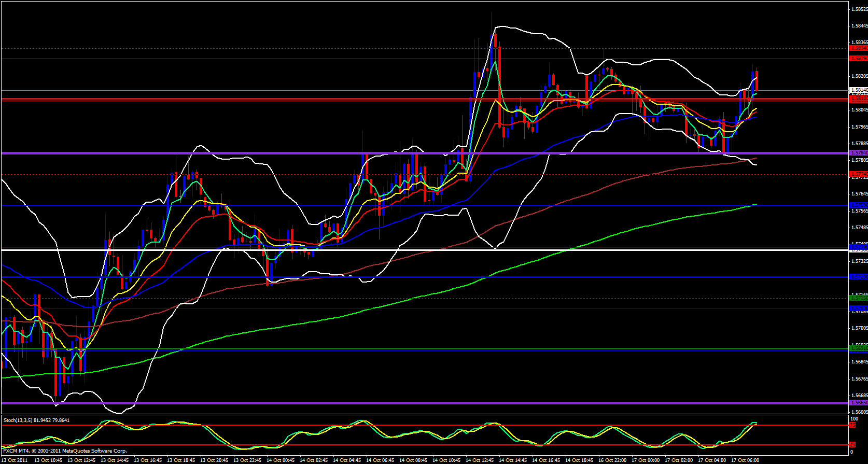The height and width of the screenshot is (464, 868).
Task: Click the purple 1.5784 price label
Action: 858,153
